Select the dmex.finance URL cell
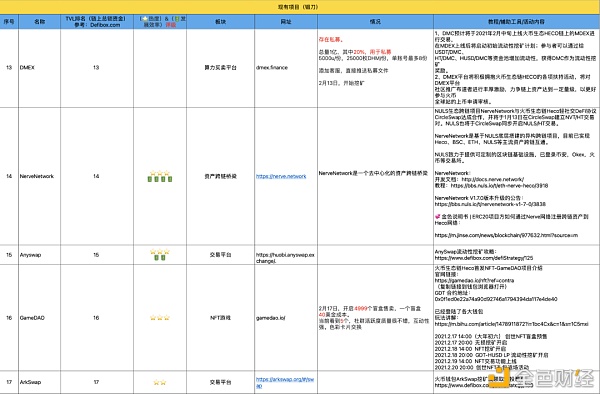The width and height of the screenshot is (600, 394). click(286, 68)
